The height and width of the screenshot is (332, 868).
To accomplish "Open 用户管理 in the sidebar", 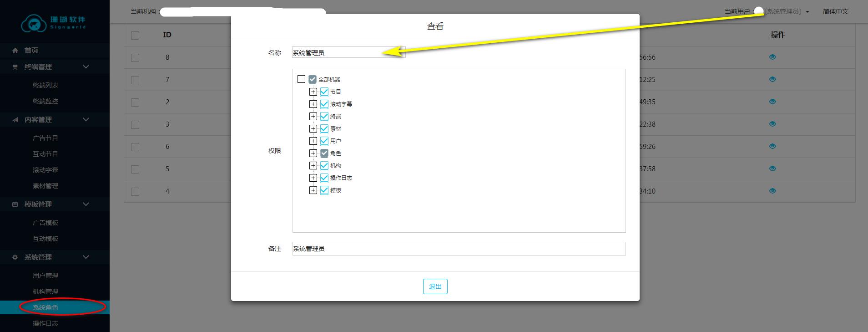I will tap(45, 276).
